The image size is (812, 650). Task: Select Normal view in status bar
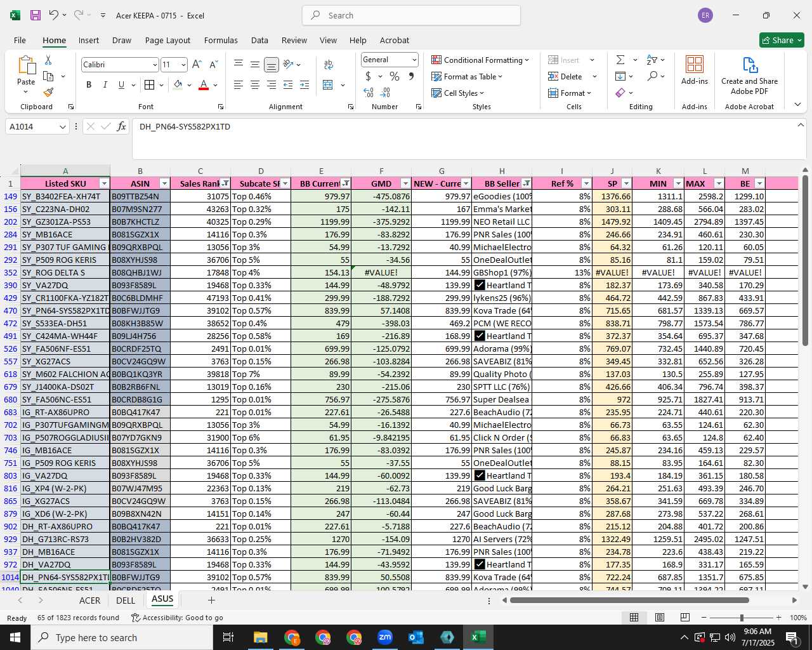[634, 617]
